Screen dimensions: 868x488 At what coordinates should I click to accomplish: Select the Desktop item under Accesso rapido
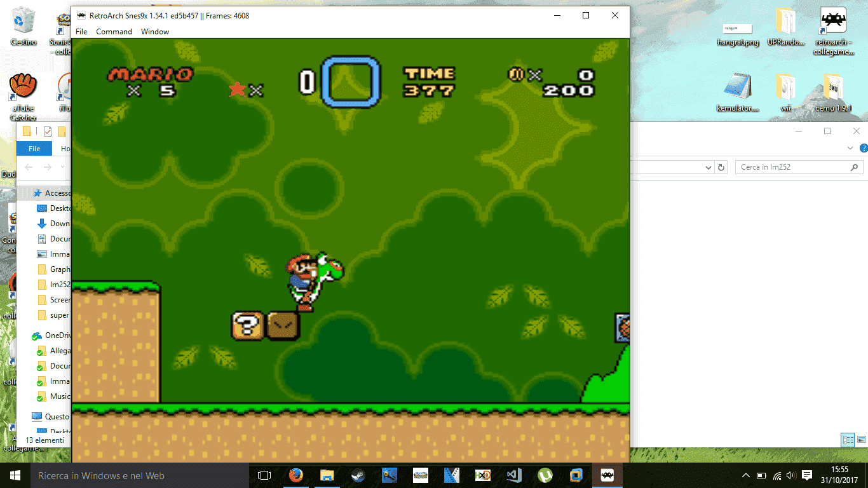pyautogui.click(x=53, y=208)
